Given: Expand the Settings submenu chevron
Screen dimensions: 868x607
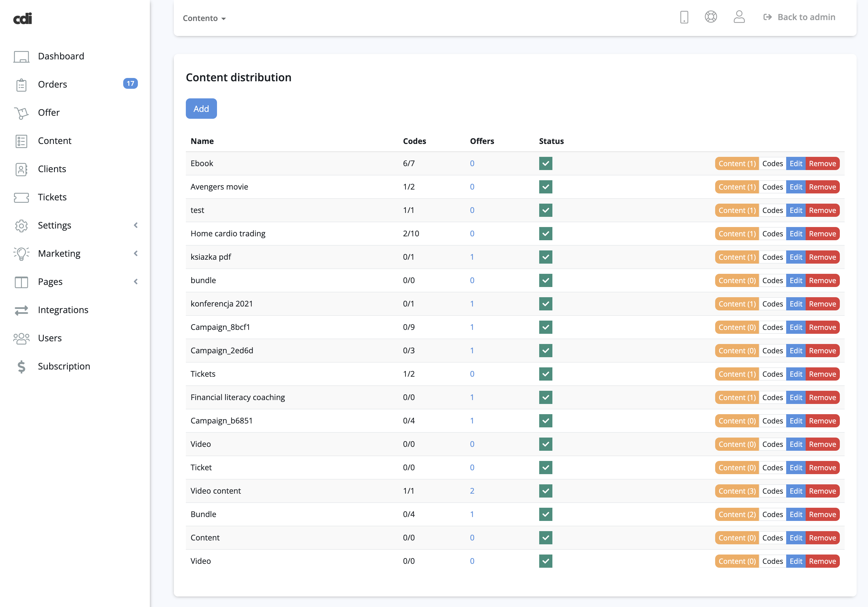Looking at the screenshot, I should [136, 226].
